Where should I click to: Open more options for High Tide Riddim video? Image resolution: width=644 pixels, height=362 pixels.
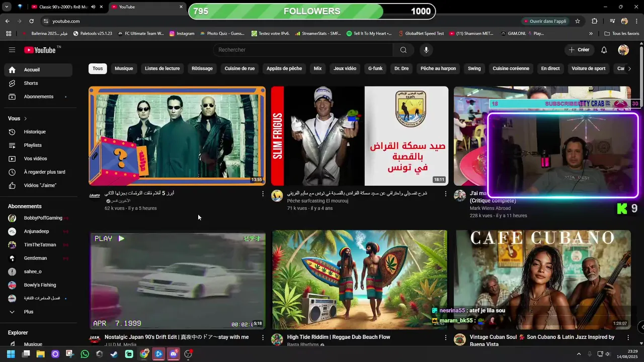[445, 337]
